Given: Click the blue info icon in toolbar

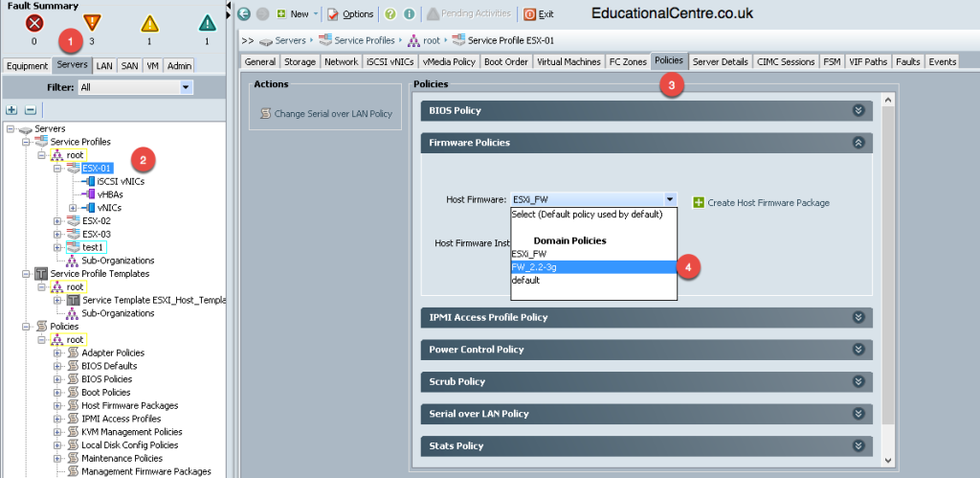Looking at the screenshot, I should coord(410,13).
